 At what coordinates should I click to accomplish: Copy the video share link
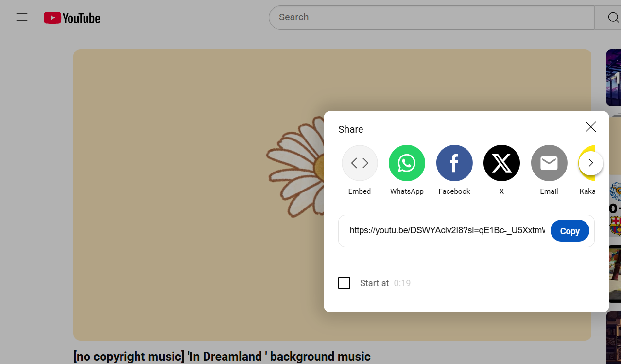[569, 231]
